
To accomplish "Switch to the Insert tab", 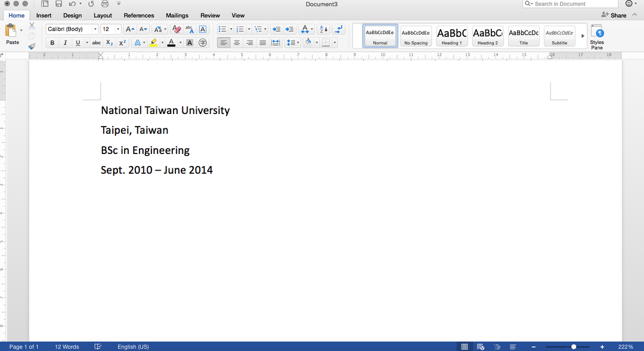I will pyautogui.click(x=44, y=16).
